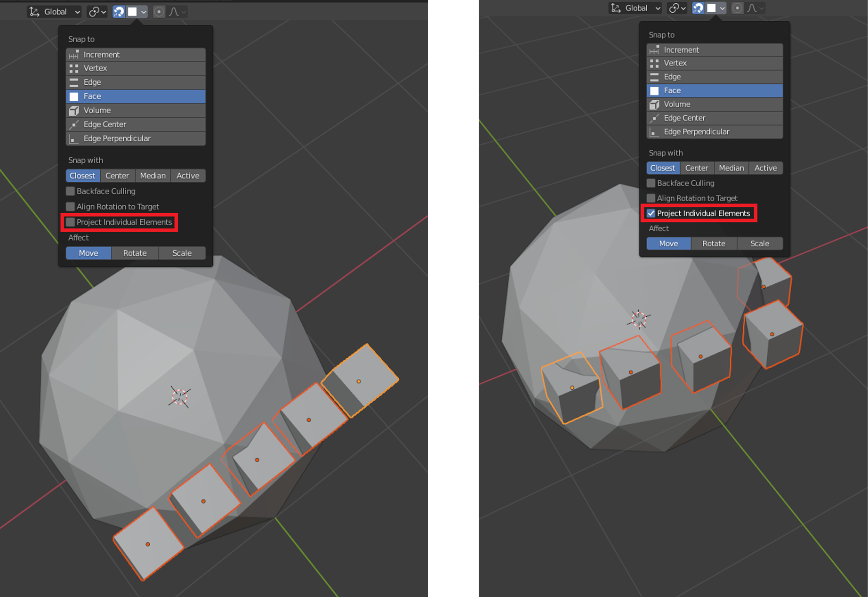Pick Increment snap icon in right panel

pyautogui.click(x=654, y=50)
